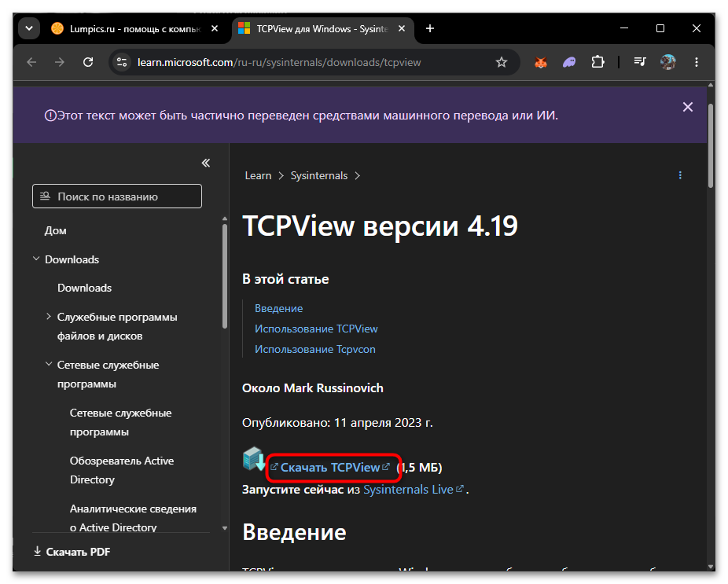
Task: View site information icon in address bar
Action: click(122, 62)
